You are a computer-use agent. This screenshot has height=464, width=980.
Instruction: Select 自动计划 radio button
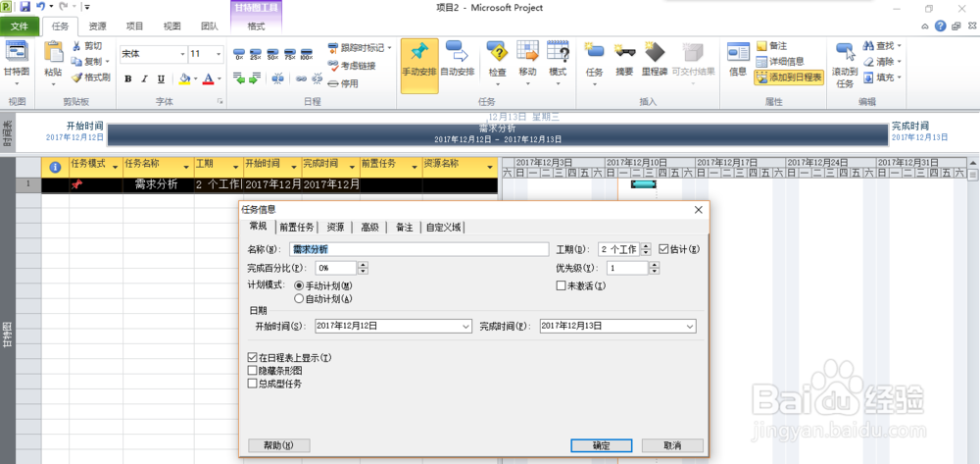click(x=298, y=298)
